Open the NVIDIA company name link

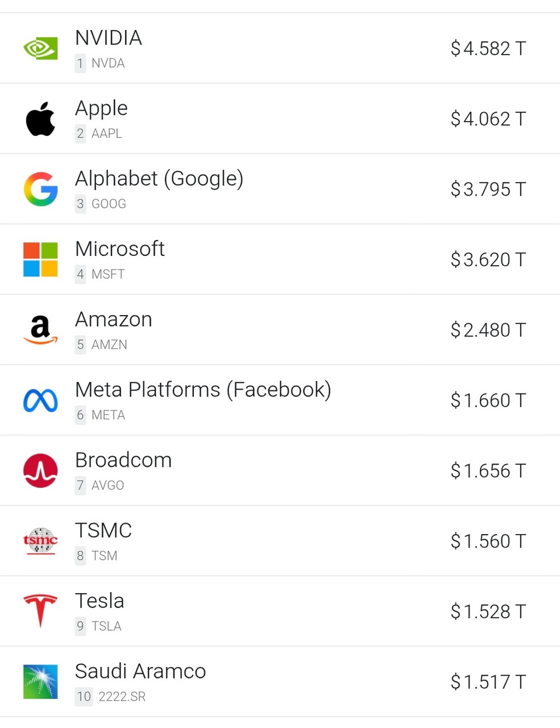click(109, 38)
